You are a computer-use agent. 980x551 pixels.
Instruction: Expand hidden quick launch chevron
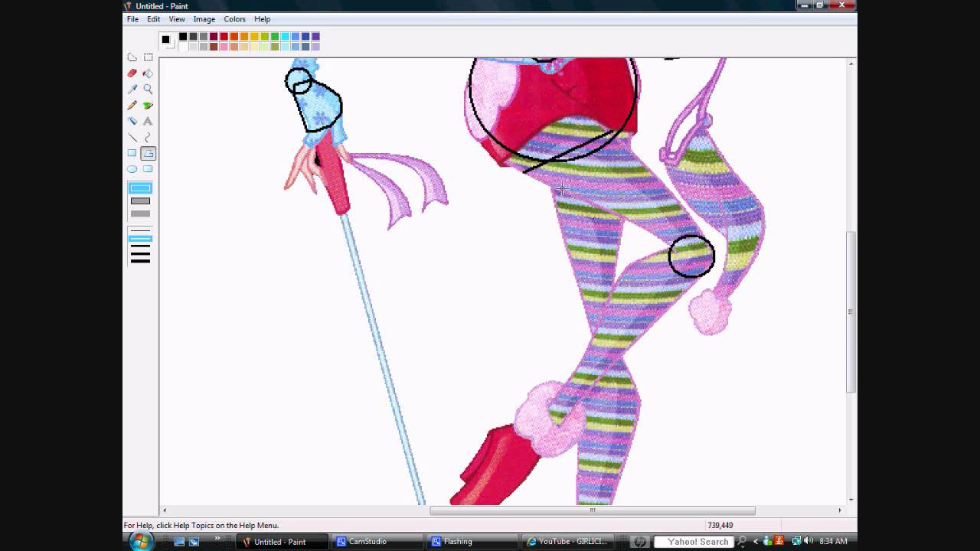point(217,539)
